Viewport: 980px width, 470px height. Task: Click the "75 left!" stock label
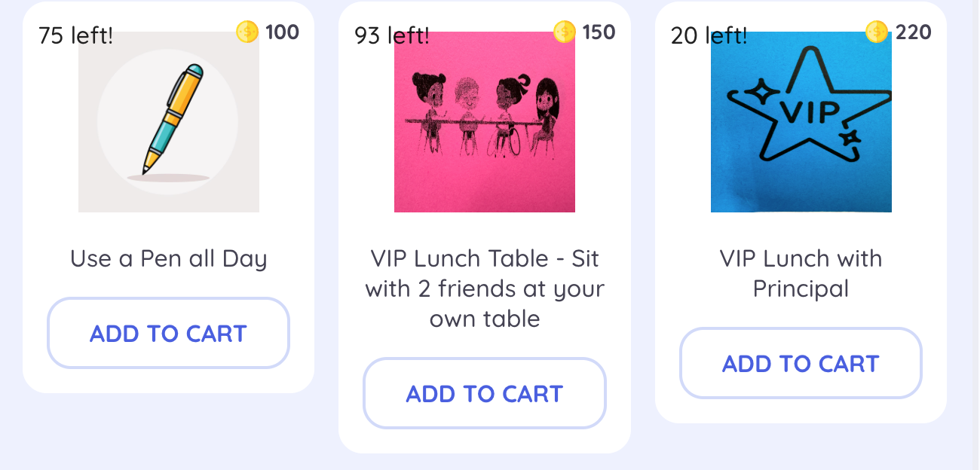[75, 35]
